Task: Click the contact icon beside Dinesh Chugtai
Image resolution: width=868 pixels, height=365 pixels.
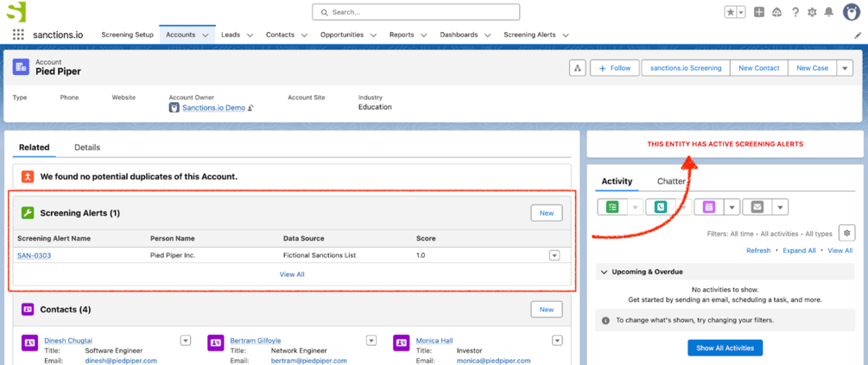Action: pyautogui.click(x=30, y=343)
